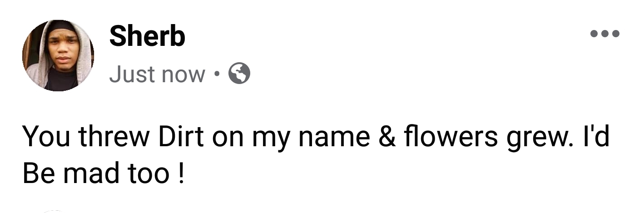
Task: Open the three-dot post options menu
Action: coord(604,34)
